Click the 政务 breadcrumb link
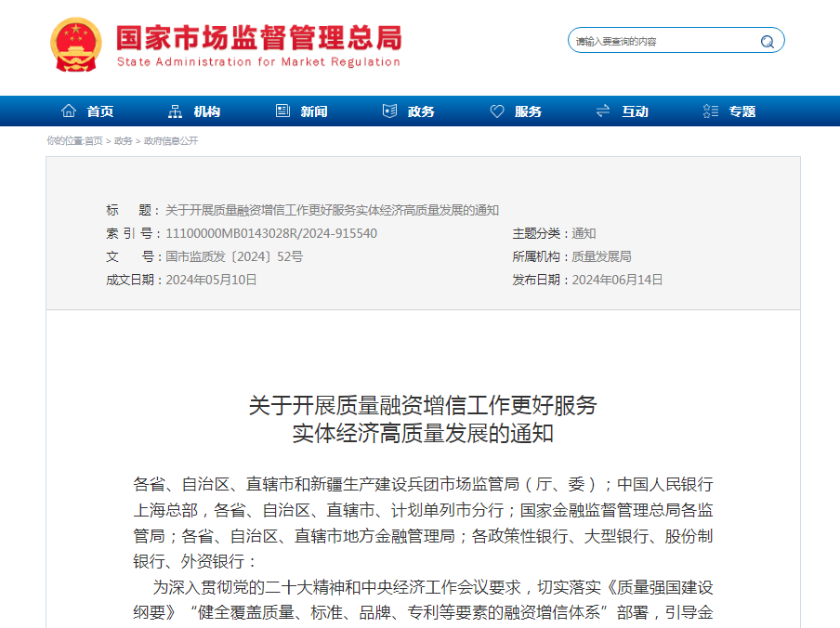The height and width of the screenshot is (628, 840). coord(123,141)
